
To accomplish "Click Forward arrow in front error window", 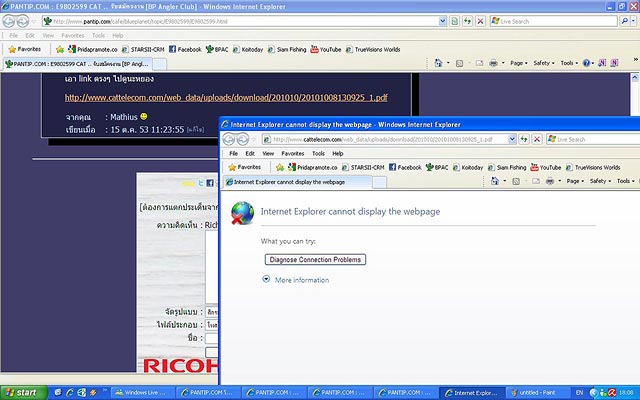I will pos(242,140).
